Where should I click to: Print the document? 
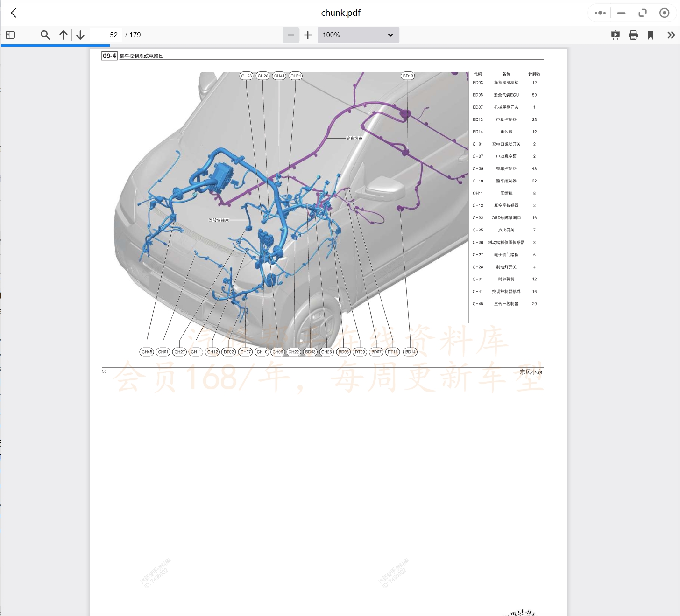(633, 35)
